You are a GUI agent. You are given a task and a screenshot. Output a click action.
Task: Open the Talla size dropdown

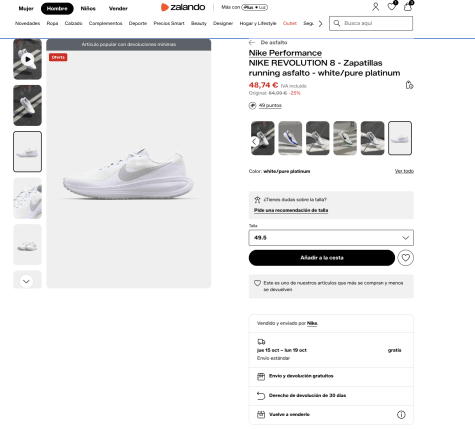[331, 238]
